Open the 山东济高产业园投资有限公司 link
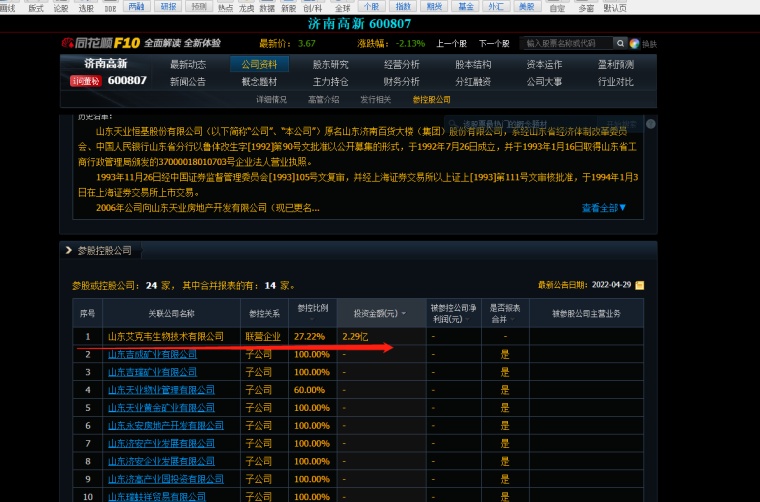 pyautogui.click(x=166, y=479)
